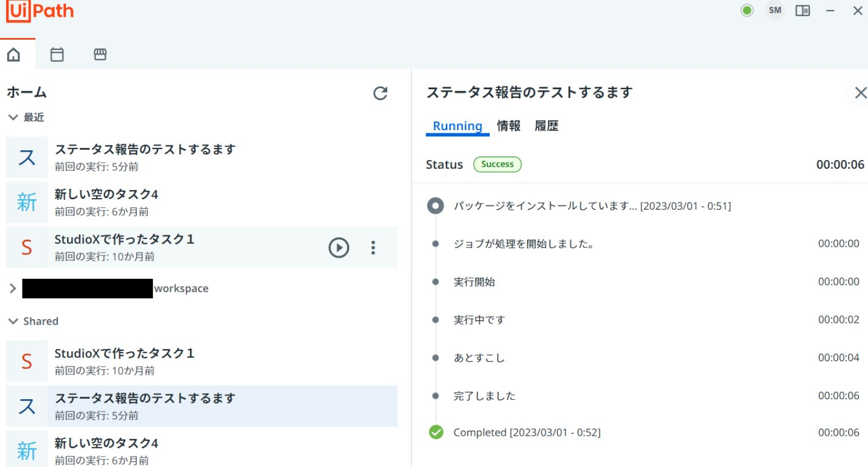Click the timeline dot beside あとすこし
The width and height of the screenshot is (868, 467).
(x=435, y=358)
